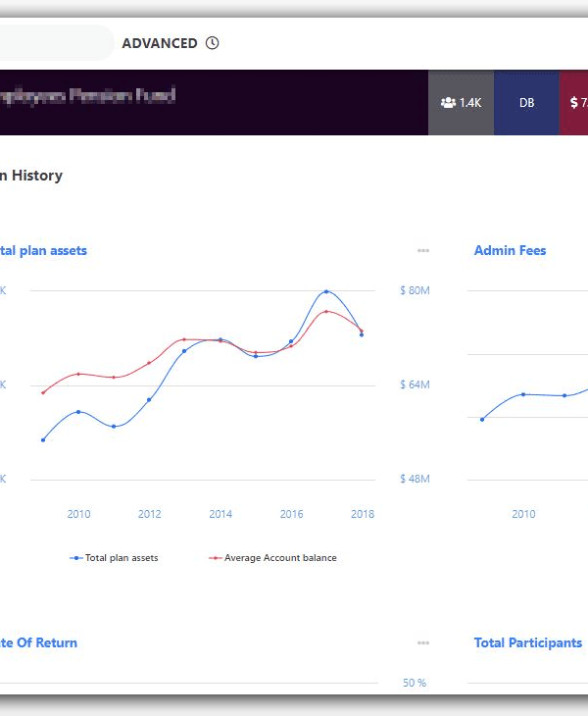Screen dimensions: 588x716
Task: Open the ADVANCED search options
Action: (160, 43)
